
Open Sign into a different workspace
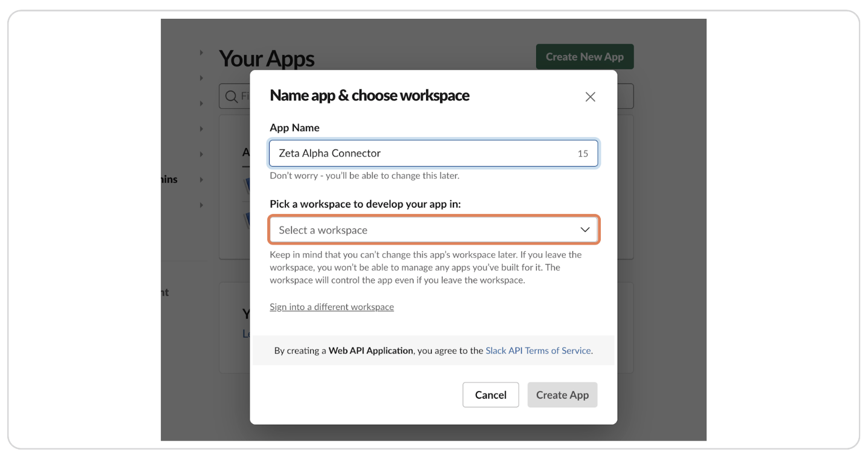[x=331, y=306]
